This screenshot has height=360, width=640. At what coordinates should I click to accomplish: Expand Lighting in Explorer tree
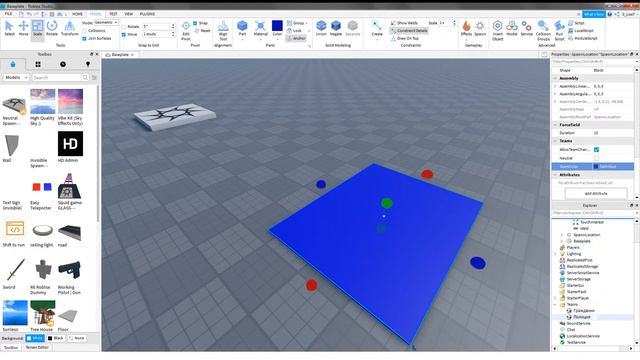pos(556,254)
